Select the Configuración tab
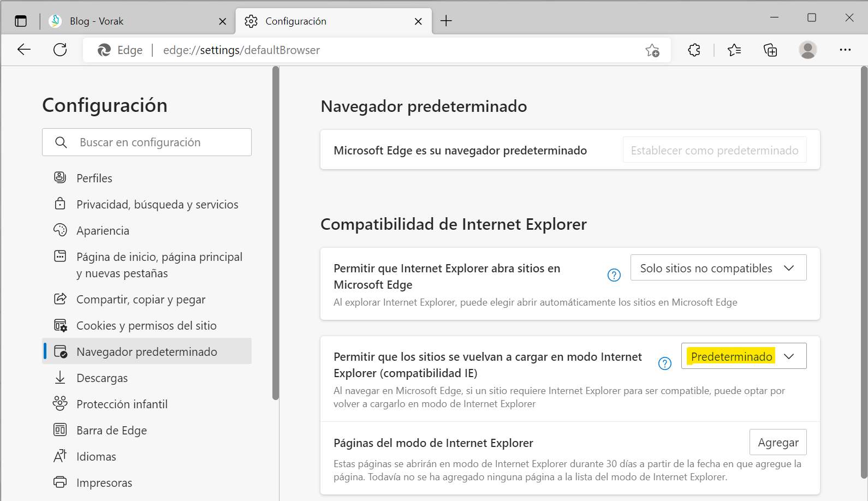868x501 pixels. tap(334, 21)
